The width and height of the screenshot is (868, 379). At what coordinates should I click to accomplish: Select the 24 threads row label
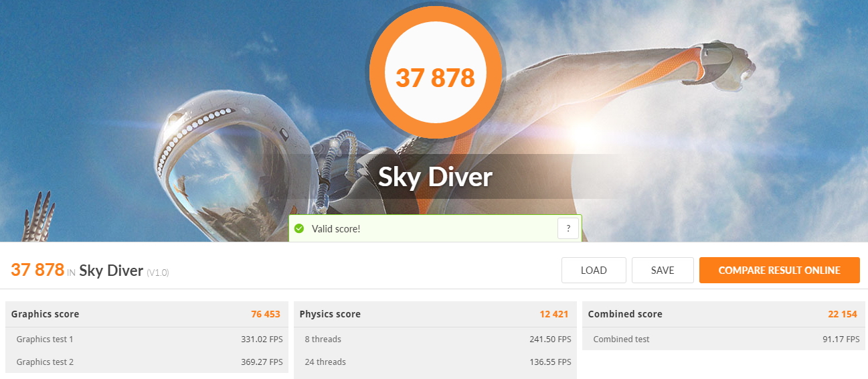pyautogui.click(x=325, y=362)
